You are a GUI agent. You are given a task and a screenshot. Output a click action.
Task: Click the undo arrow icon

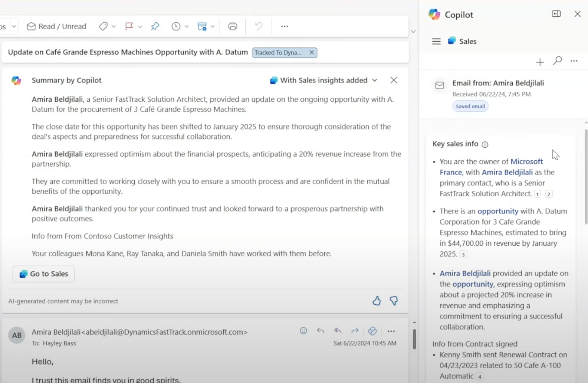coord(259,26)
